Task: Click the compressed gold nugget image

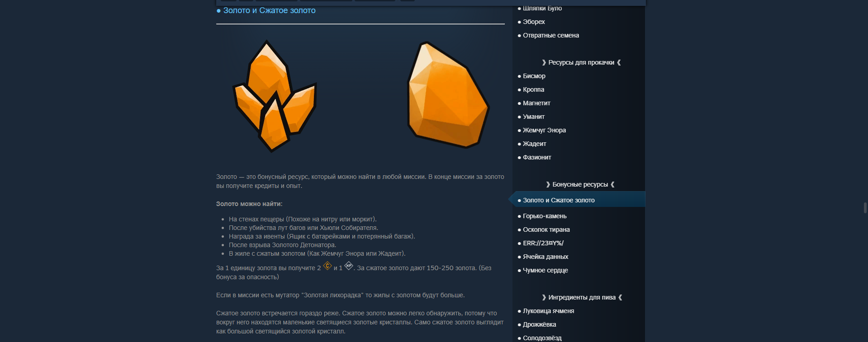Action: [x=448, y=95]
